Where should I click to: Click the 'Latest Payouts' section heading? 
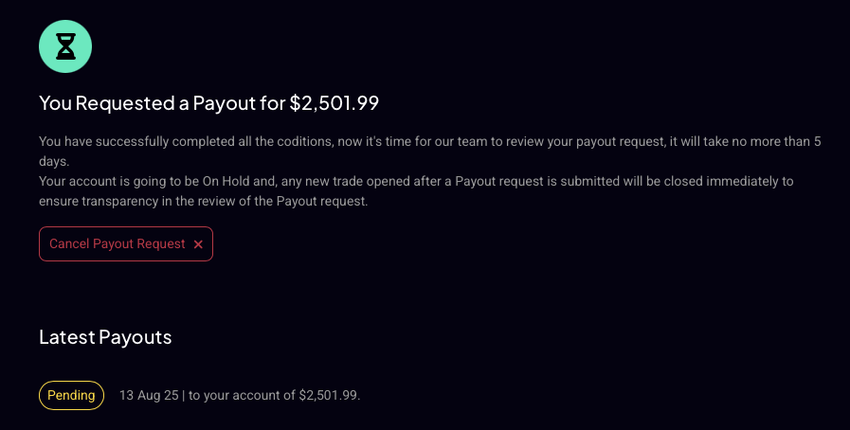pos(105,336)
